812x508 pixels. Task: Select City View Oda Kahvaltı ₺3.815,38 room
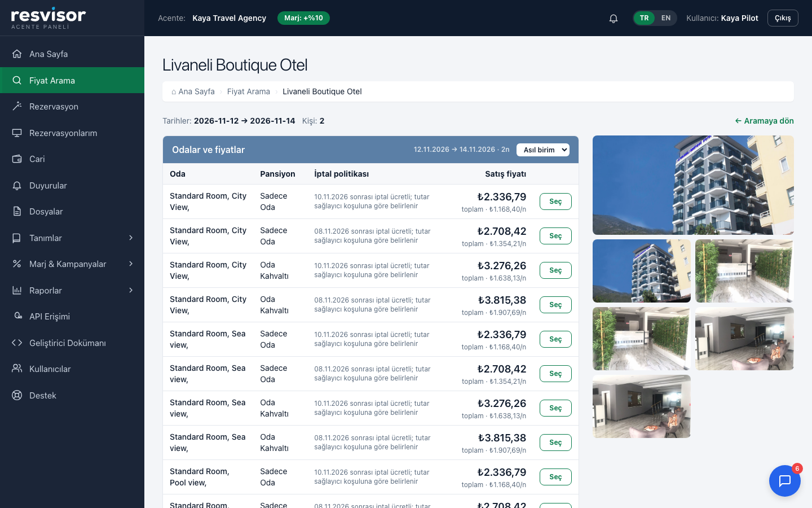point(555,305)
